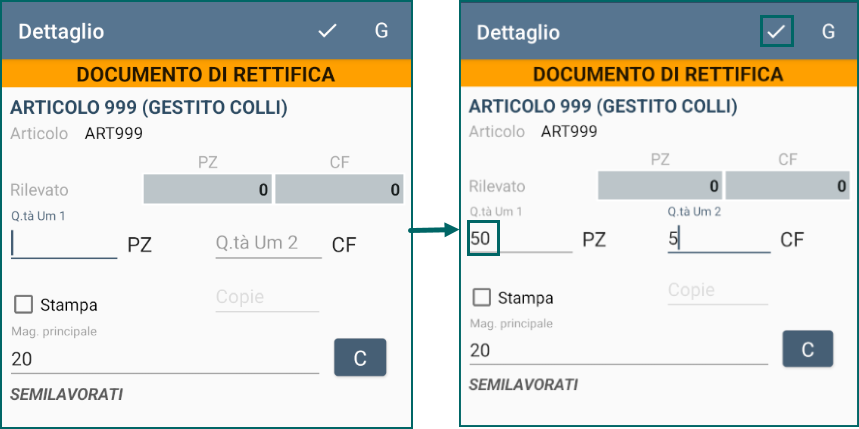Select the Copie field on left screen
Viewport: 859px width, 429px height.
[267, 298]
